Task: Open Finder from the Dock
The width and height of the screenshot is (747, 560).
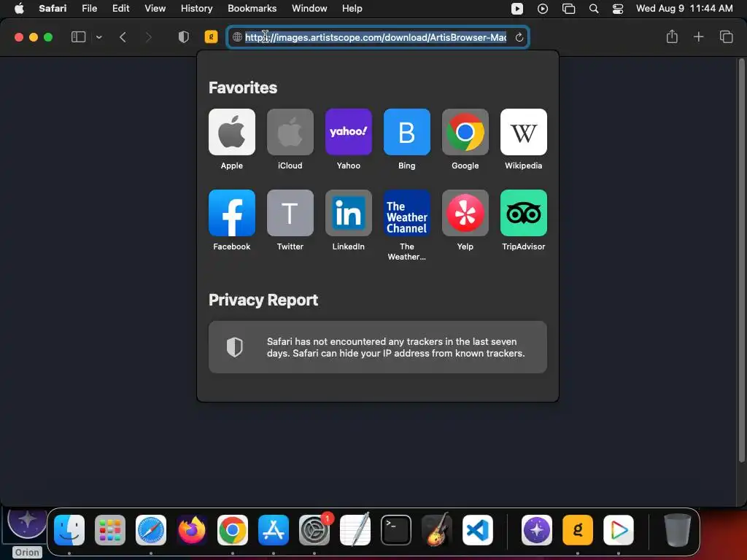Action: coord(69,529)
